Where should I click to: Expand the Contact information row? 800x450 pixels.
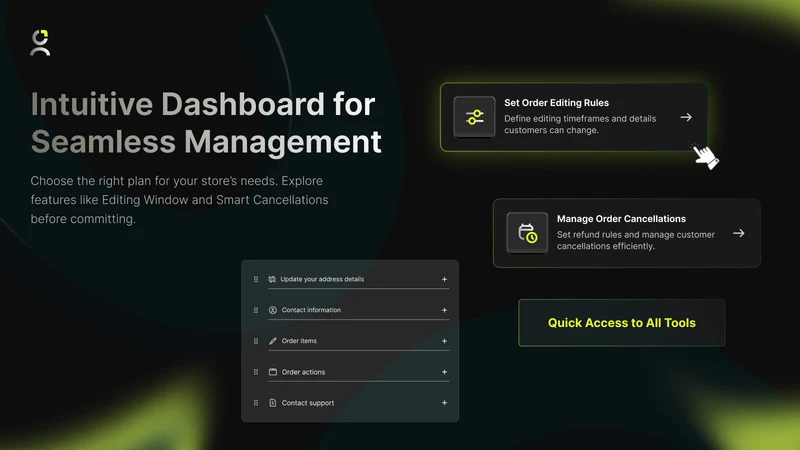click(x=444, y=310)
